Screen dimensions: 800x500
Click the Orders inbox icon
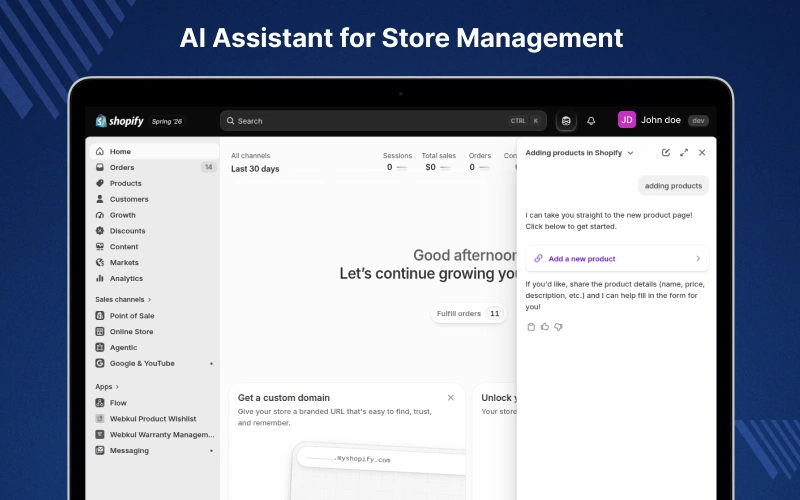pos(100,167)
